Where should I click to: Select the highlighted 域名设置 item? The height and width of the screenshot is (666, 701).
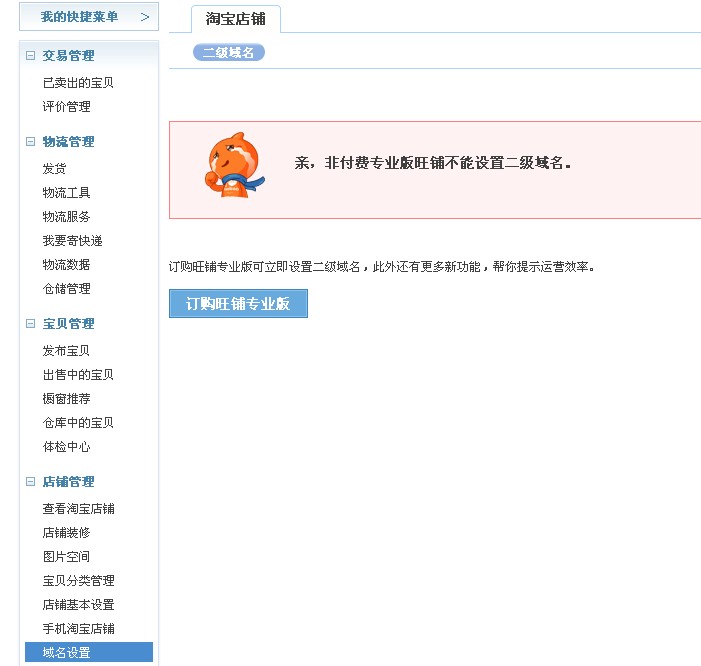tap(89, 652)
